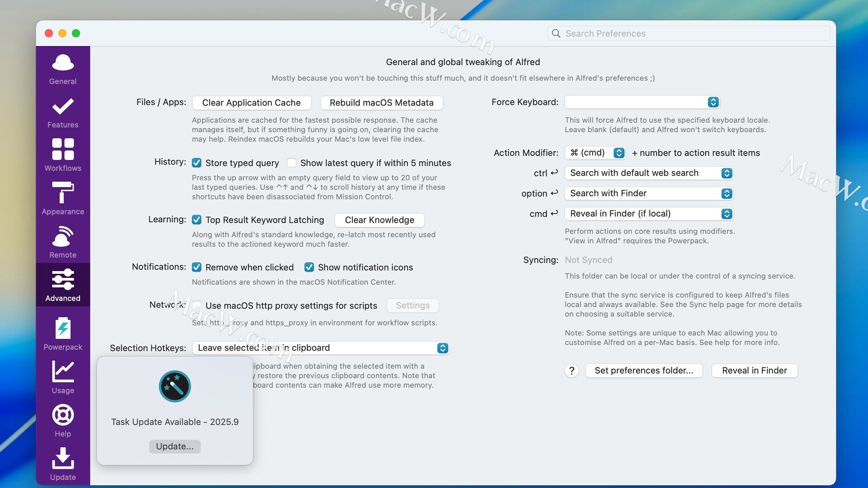Click the Rebuild macOS Metadata button

[x=381, y=103]
